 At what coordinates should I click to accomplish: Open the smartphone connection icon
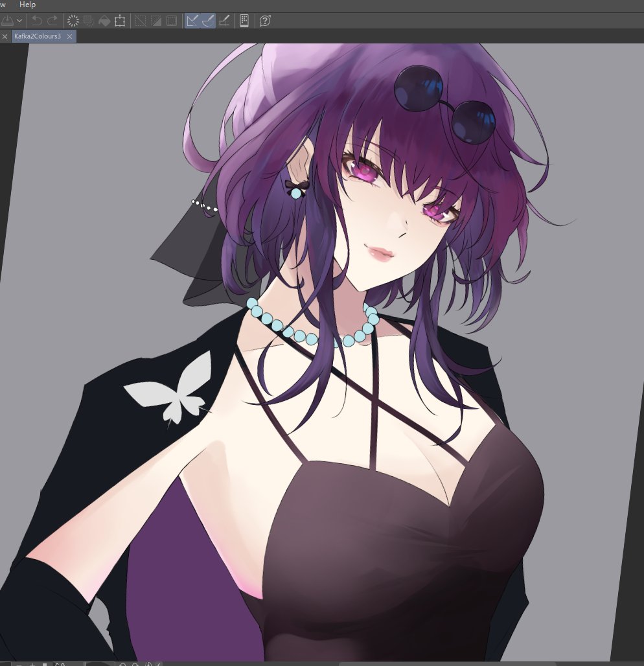(x=244, y=20)
